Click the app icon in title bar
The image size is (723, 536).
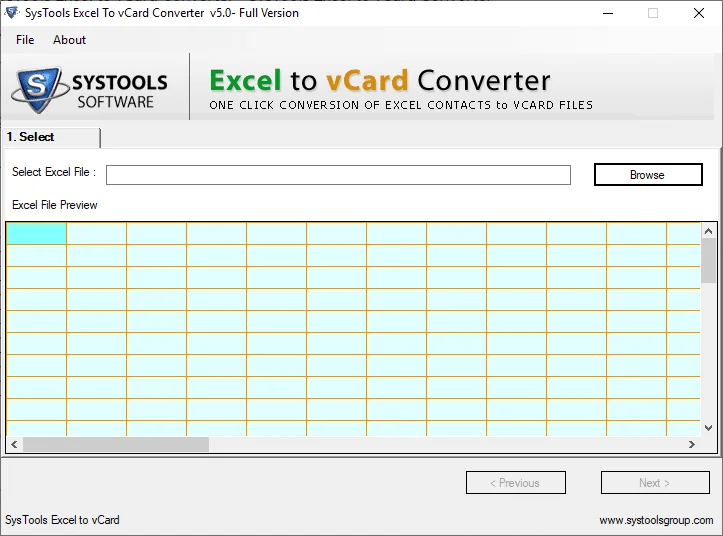(11, 12)
